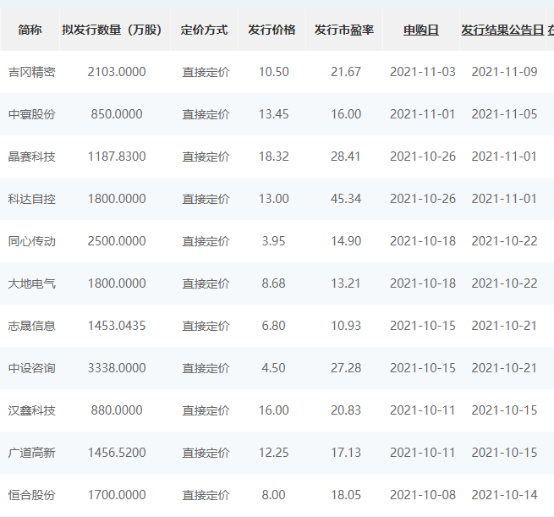Select the 恒合股份 stock name

click(32, 495)
